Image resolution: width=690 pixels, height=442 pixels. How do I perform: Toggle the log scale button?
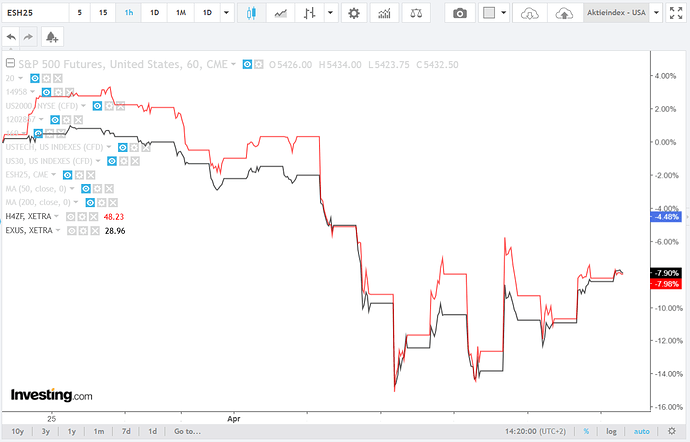[x=611, y=431]
